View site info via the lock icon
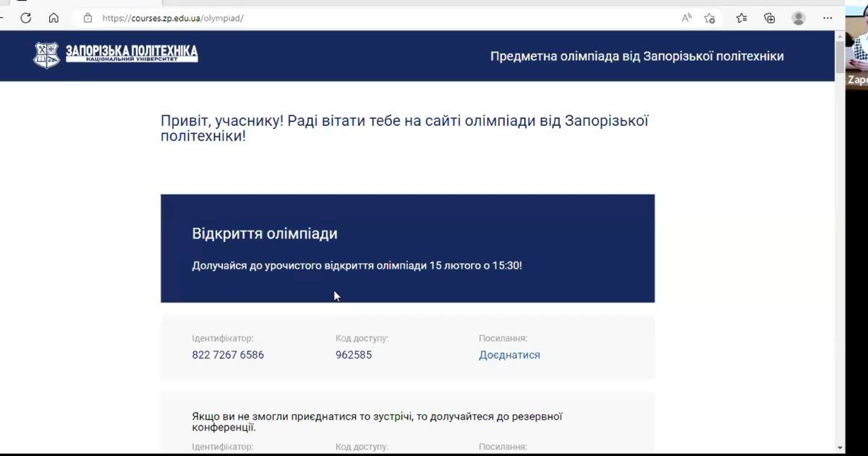This screenshot has width=868, height=456. (x=88, y=18)
